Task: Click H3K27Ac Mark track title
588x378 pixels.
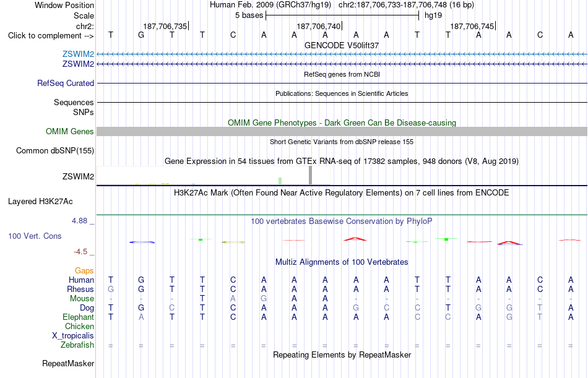Action: (342, 193)
